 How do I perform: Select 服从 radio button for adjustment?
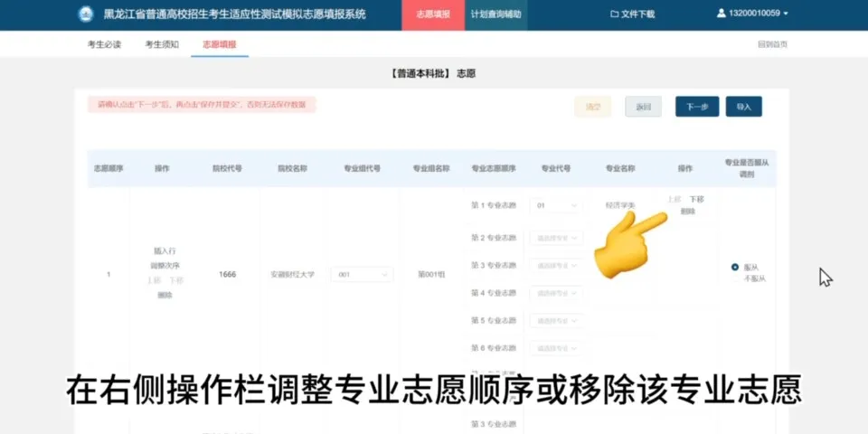click(x=734, y=268)
